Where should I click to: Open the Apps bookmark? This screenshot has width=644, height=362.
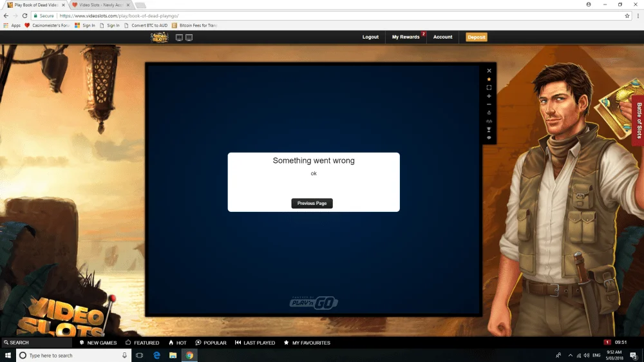tap(12, 26)
